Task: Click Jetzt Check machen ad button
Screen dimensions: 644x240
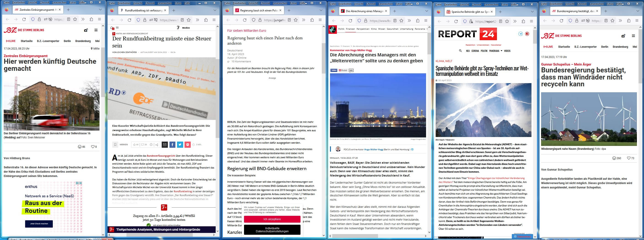Action: click(39, 224)
